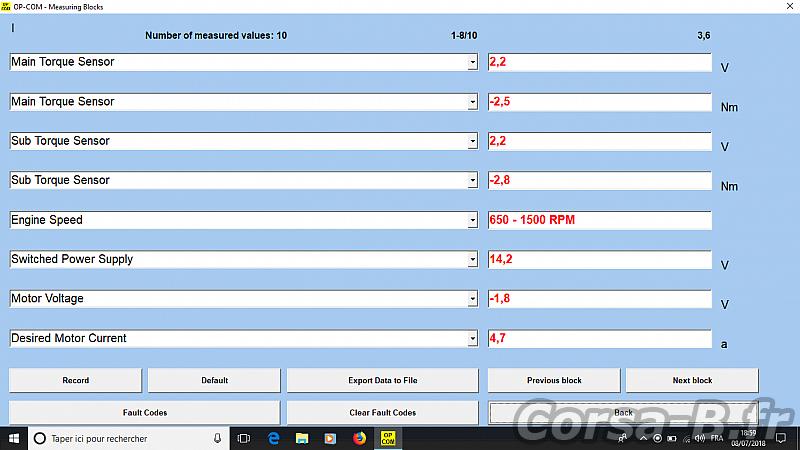Click the Motor Voltage label text
The height and width of the screenshot is (450, 800).
coord(47,298)
